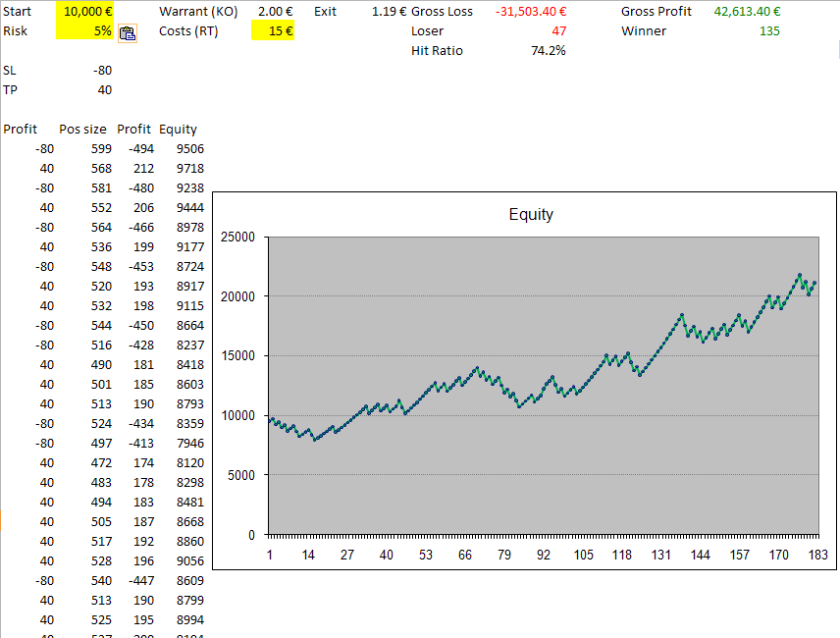
Task: Click the Paste Options icon beside Risk
Action: 128,32
